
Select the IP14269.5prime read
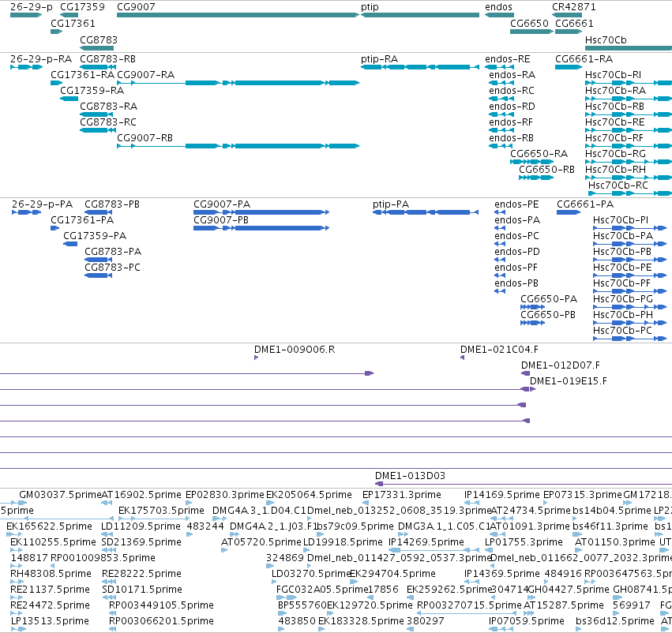434,550
